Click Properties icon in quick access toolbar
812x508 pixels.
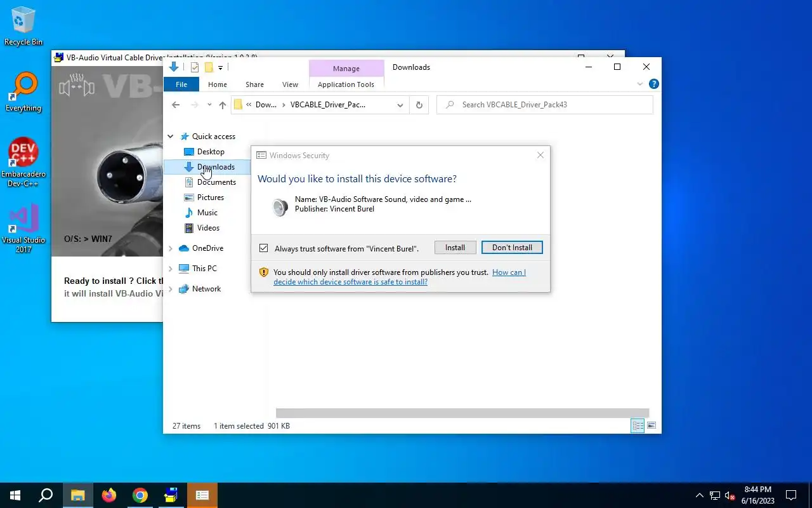coord(195,67)
